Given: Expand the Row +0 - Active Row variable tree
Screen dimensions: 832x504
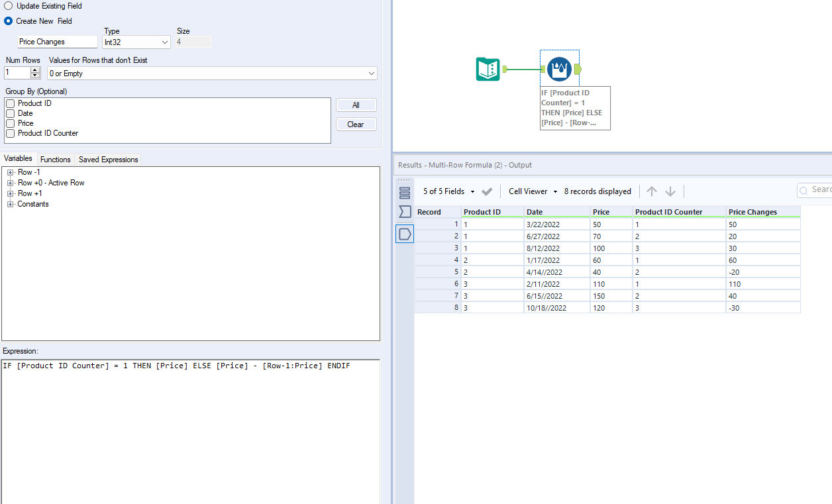Looking at the screenshot, I should (11, 183).
